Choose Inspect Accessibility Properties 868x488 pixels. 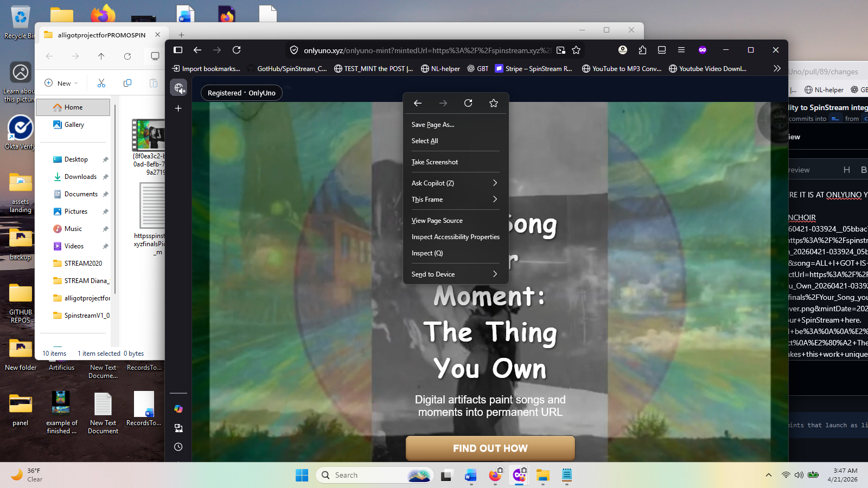click(455, 237)
